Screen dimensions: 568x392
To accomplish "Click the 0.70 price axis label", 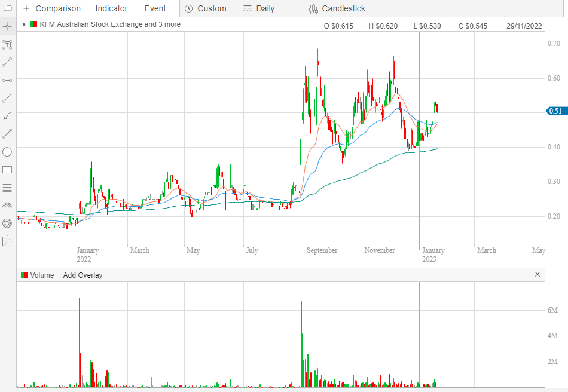I will [554, 44].
